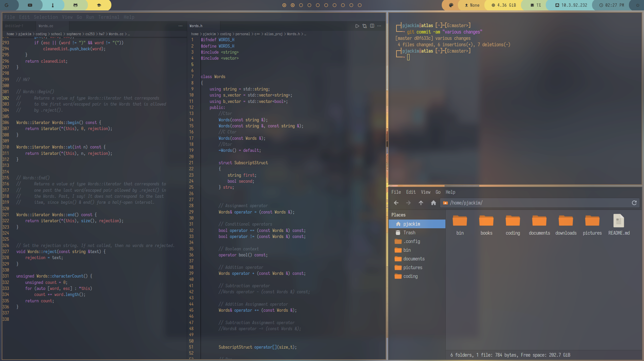This screenshot has width=644, height=361.
Task: Switch to the third workspace circle
Action: [301, 5]
